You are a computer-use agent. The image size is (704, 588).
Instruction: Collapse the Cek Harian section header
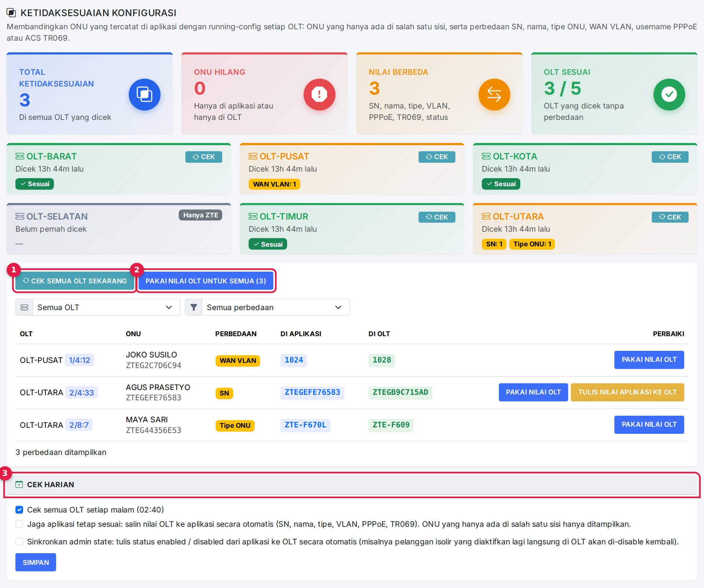tap(352, 485)
